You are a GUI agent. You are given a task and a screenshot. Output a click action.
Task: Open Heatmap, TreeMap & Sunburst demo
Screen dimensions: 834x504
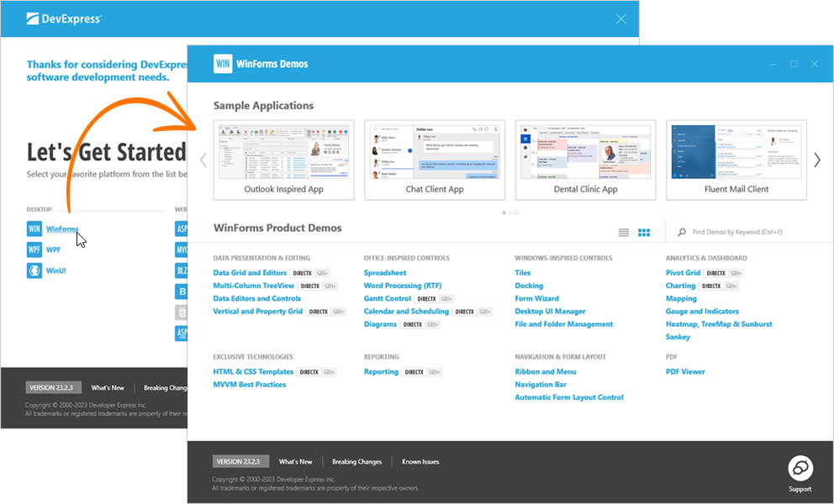click(x=719, y=323)
